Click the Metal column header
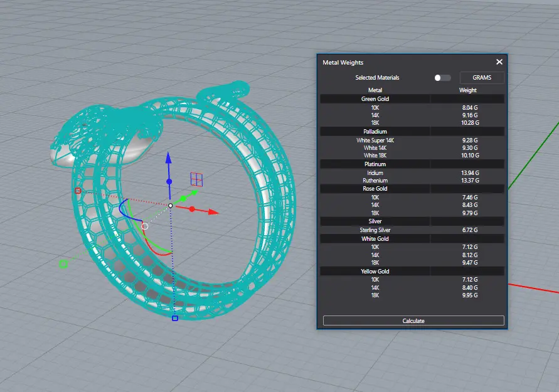Image resolution: width=559 pixels, height=392 pixels. click(375, 90)
